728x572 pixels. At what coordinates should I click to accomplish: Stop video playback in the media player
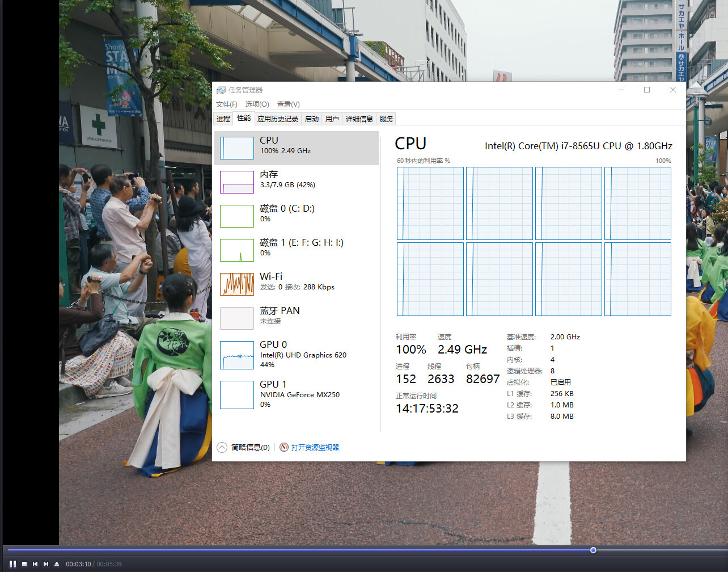(24, 564)
